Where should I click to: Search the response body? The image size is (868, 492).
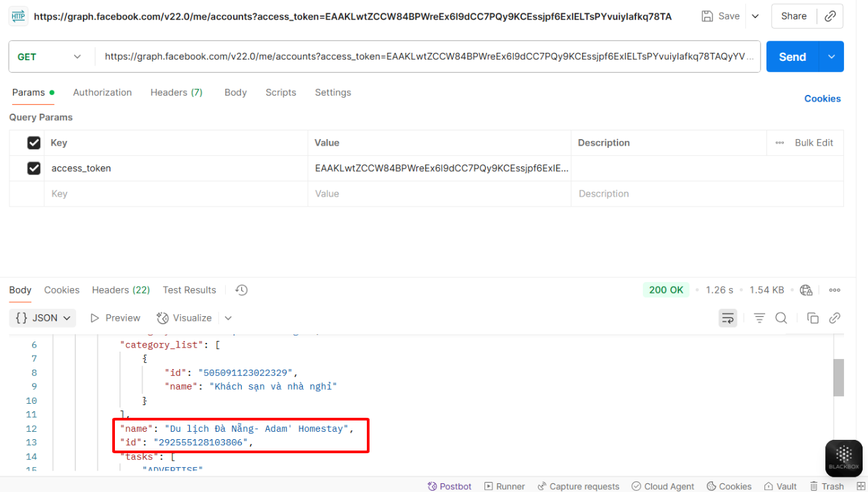pyautogui.click(x=781, y=318)
